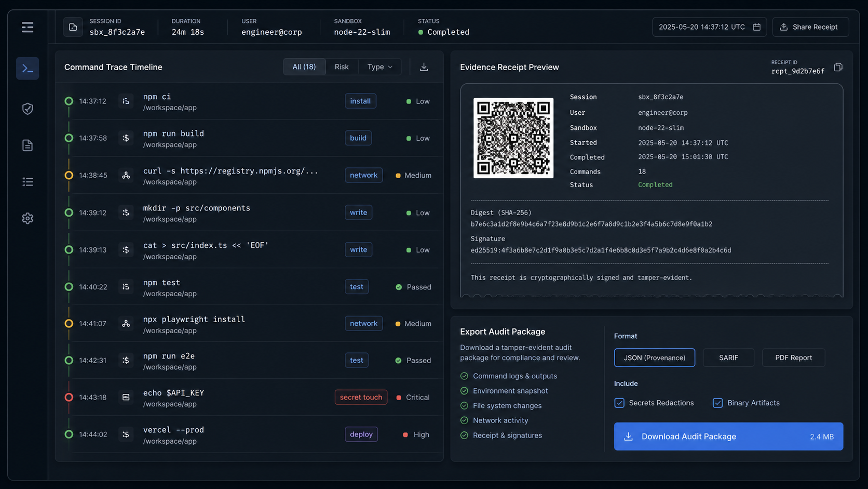868x489 pixels.
Task: Open the shield security view in the sidebar
Action: [x=28, y=109]
